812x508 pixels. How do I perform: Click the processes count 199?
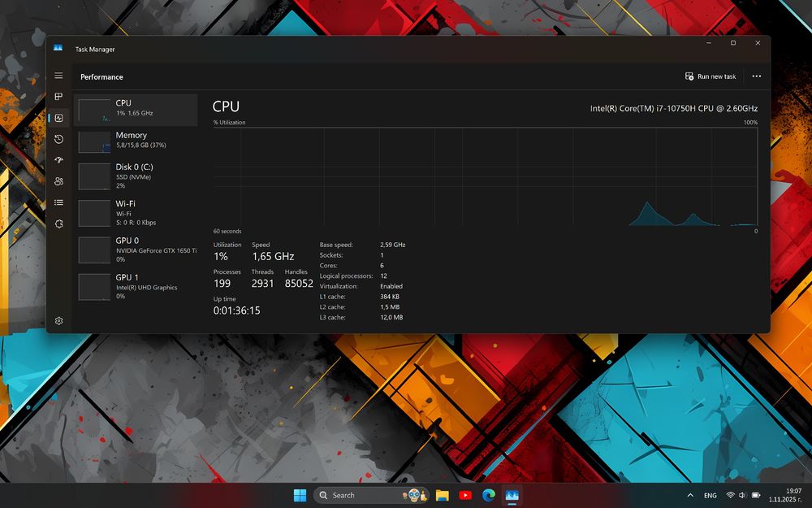tap(222, 284)
